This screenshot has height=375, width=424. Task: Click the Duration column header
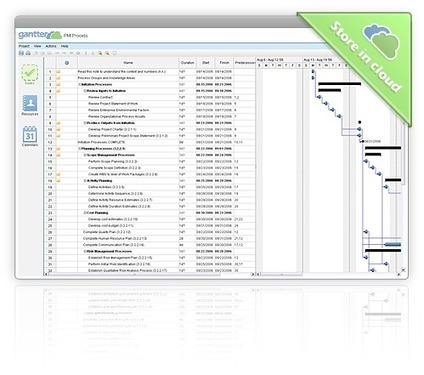coord(187,63)
